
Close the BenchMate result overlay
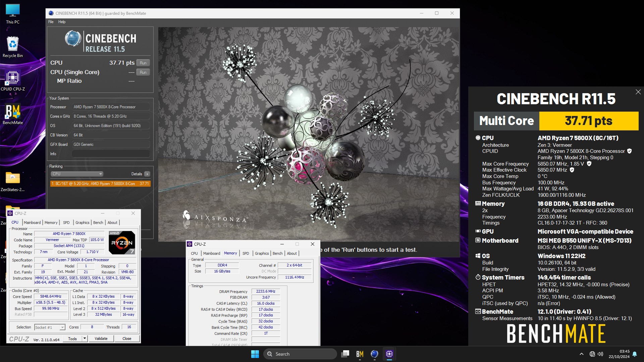638,92
